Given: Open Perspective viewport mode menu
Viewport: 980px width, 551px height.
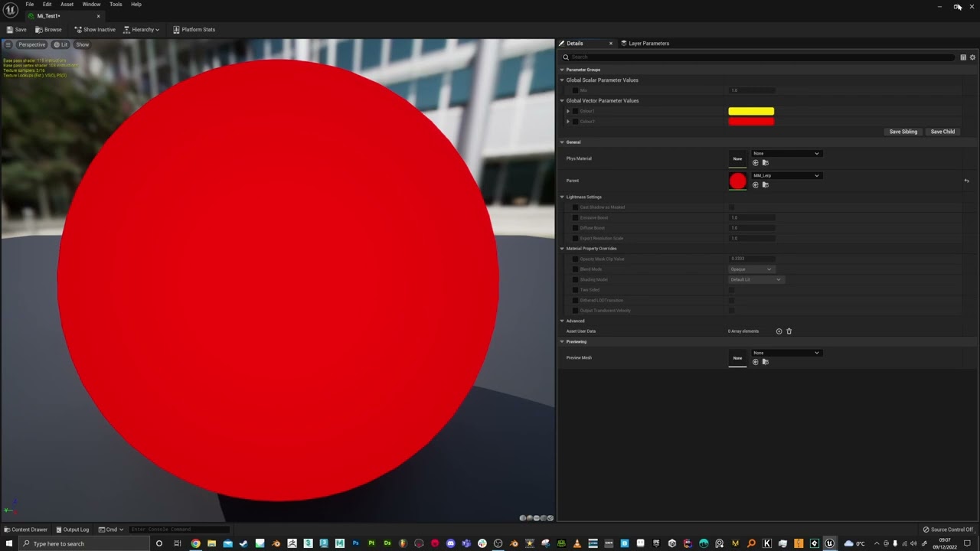Looking at the screenshot, I should tap(32, 44).
